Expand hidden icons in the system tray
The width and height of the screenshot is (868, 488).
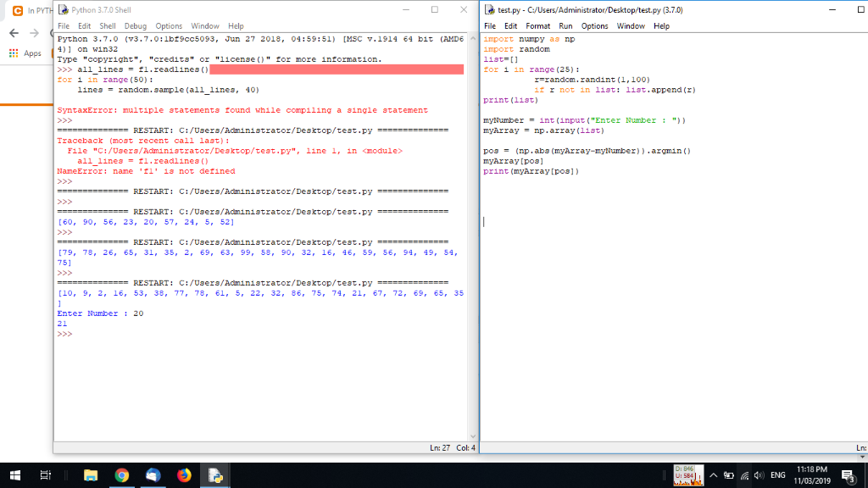click(713, 475)
